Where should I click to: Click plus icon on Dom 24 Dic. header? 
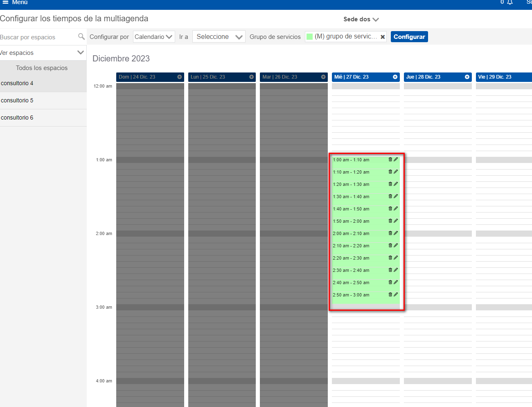tap(180, 77)
